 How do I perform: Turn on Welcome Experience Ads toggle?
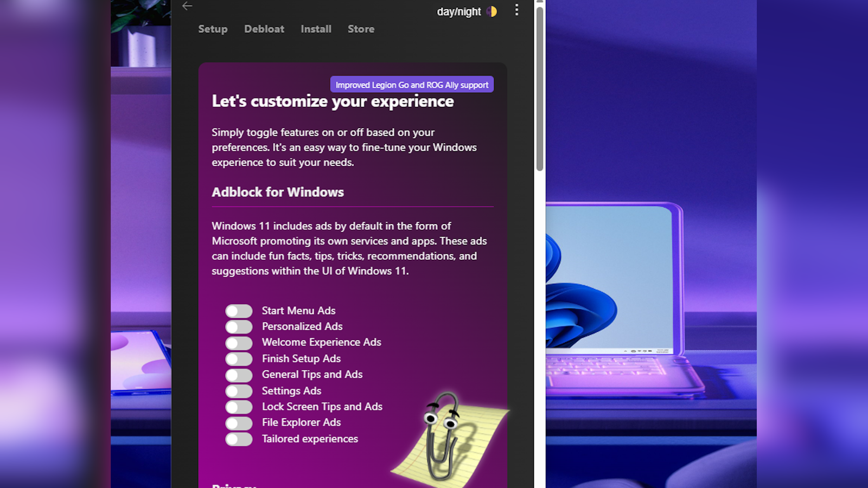[x=239, y=343]
